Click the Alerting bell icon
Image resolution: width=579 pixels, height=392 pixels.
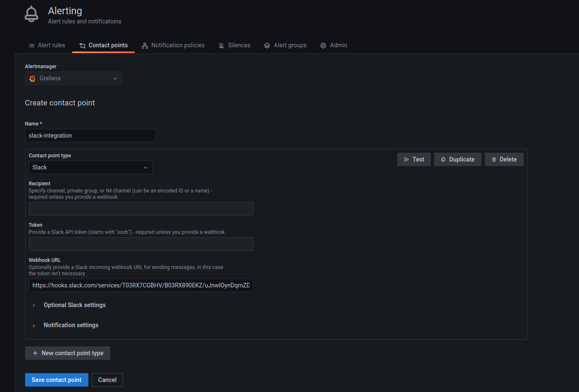pyautogui.click(x=31, y=14)
